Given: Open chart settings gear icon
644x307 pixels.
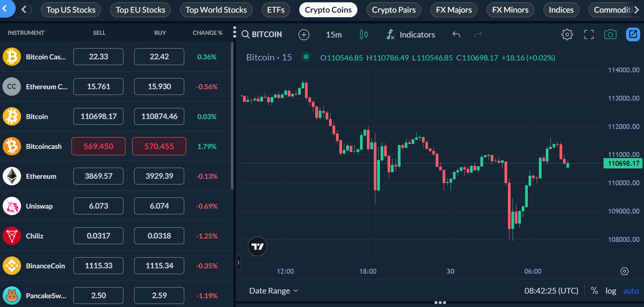Looking at the screenshot, I should pyautogui.click(x=567, y=34).
